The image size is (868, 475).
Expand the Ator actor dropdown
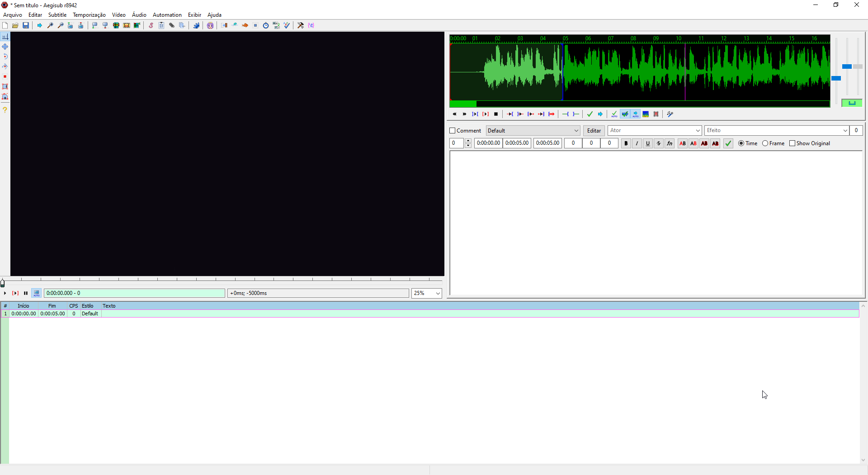[698, 131]
